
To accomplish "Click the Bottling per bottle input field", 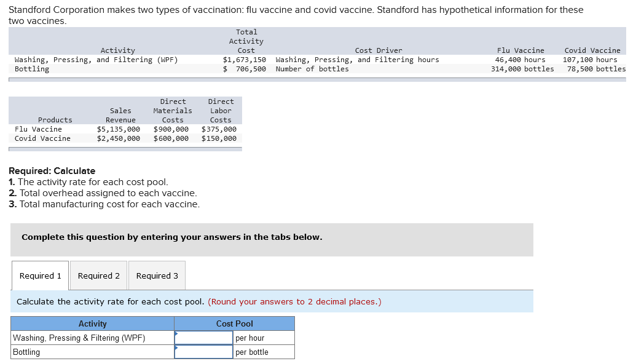I will [x=203, y=351].
